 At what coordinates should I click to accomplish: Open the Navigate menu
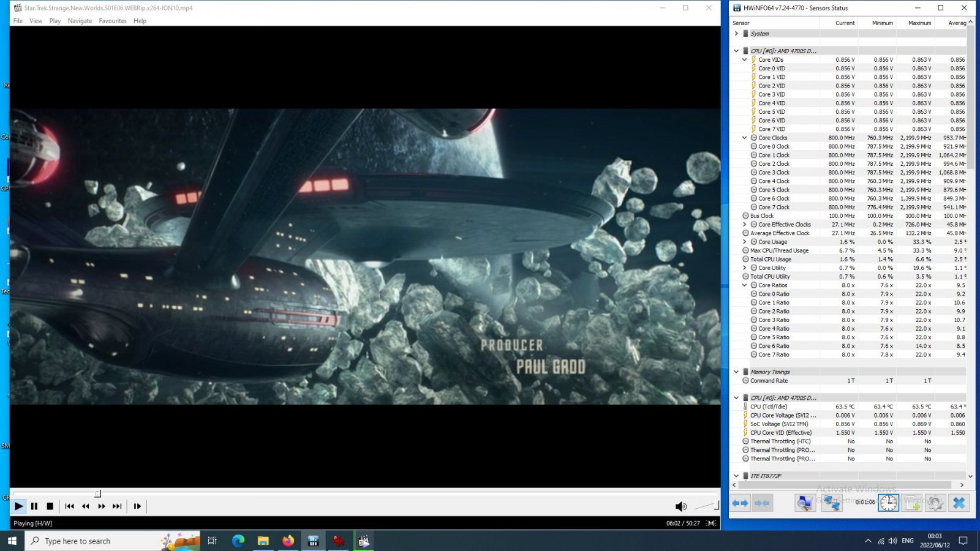click(x=80, y=21)
